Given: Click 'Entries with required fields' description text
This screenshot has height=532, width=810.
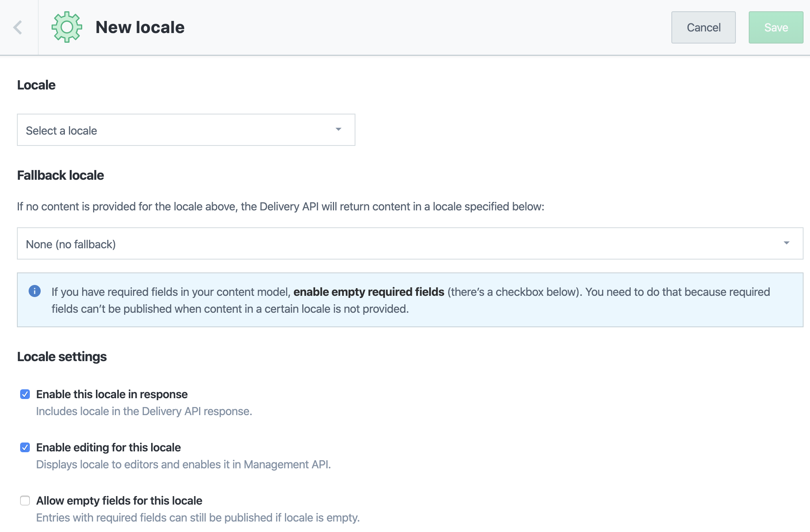Looking at the screenshot, I should pyautogui.click(x=198, y=517).
